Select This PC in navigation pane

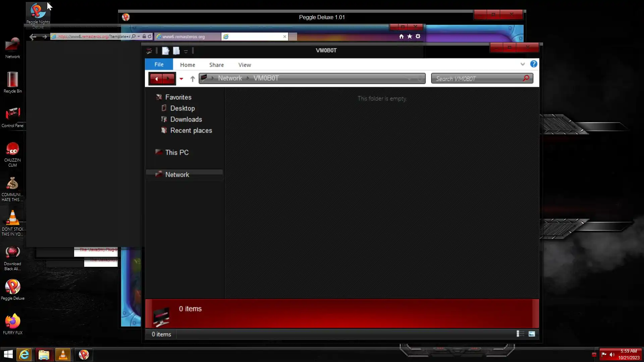177,153
